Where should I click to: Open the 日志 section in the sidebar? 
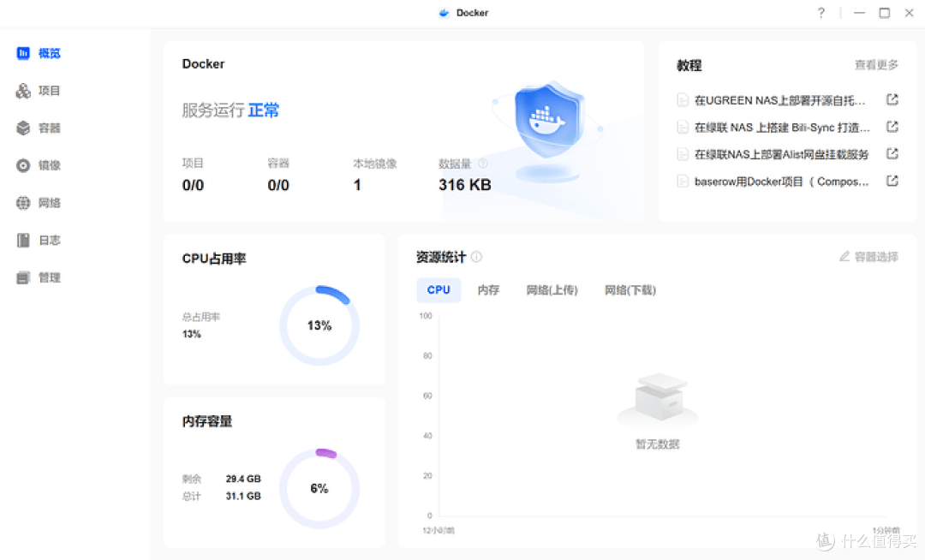[47, 240]
